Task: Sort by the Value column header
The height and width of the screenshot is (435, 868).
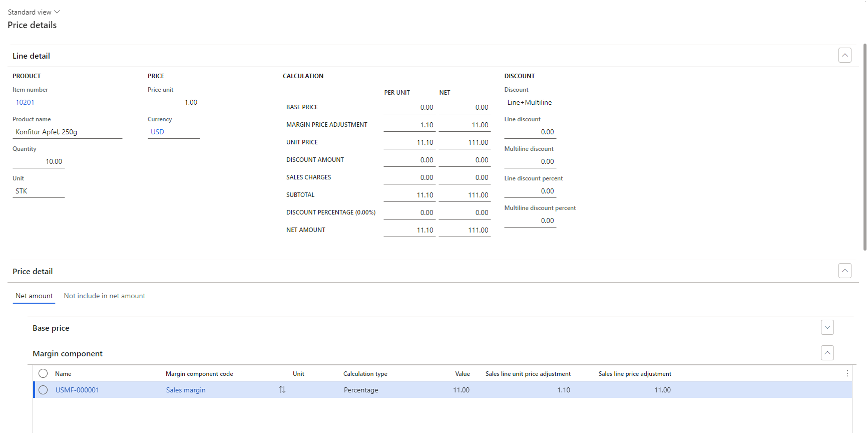Action: 463,374
